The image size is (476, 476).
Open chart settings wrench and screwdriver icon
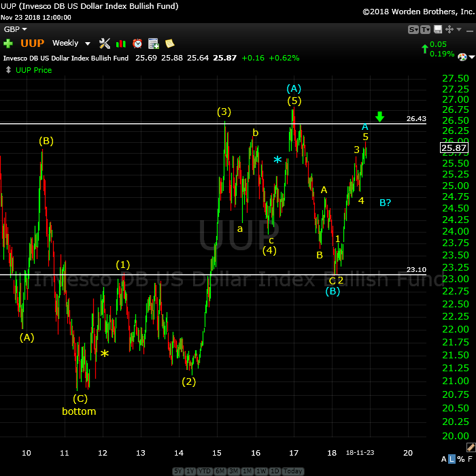(x=105, y=44)
